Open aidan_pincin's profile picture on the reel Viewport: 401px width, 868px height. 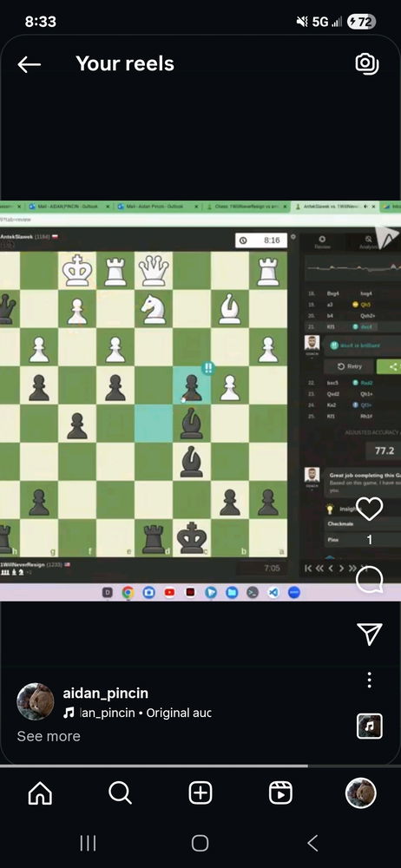[x=36, y=701]
